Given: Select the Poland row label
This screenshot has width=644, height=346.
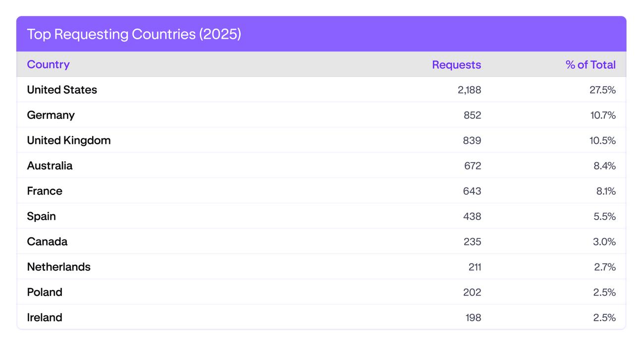Looking at the screenshot, I should point(45,292).
